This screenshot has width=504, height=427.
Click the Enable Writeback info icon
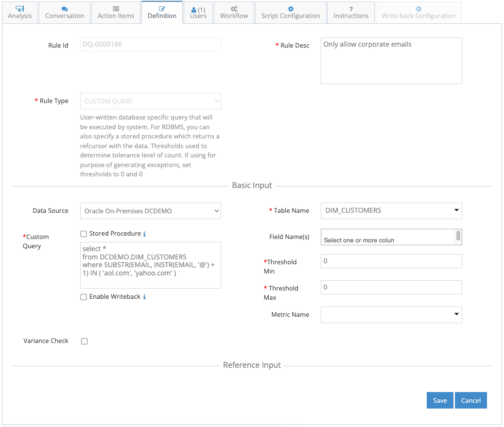pyautogui.click(x=144, y=297)
